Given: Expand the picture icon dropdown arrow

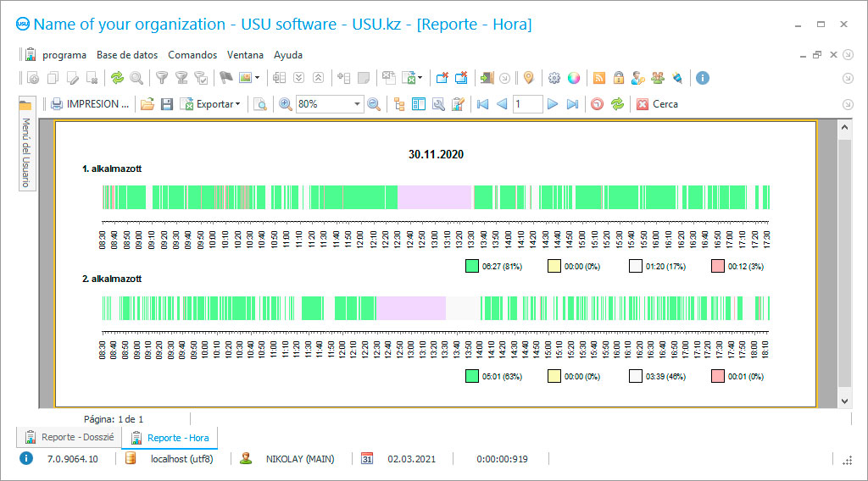Looking at the screenshot, I should pyautogui.click(x=257, y=78).
